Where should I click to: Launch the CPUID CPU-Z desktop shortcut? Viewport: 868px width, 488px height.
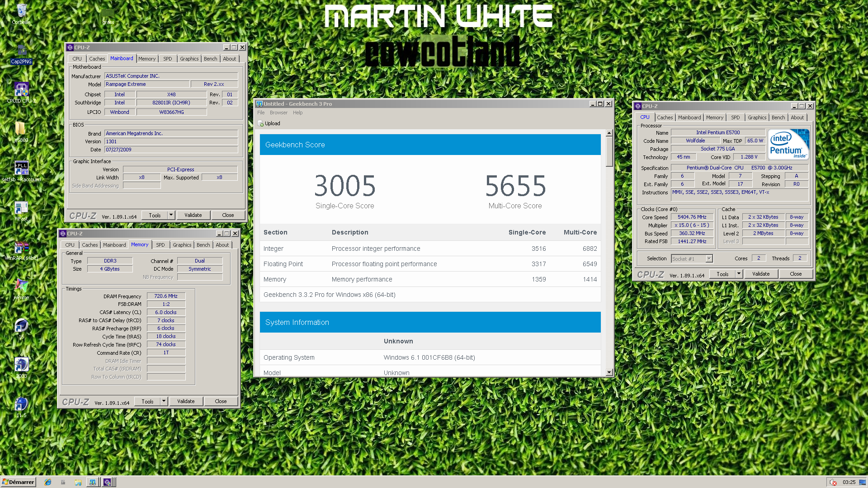point(21,93)
